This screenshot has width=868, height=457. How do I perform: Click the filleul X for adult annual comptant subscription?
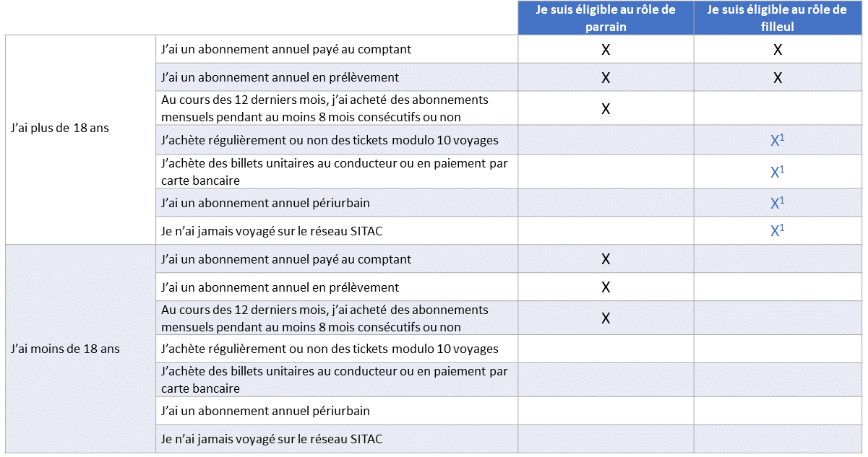pos(778,50)
